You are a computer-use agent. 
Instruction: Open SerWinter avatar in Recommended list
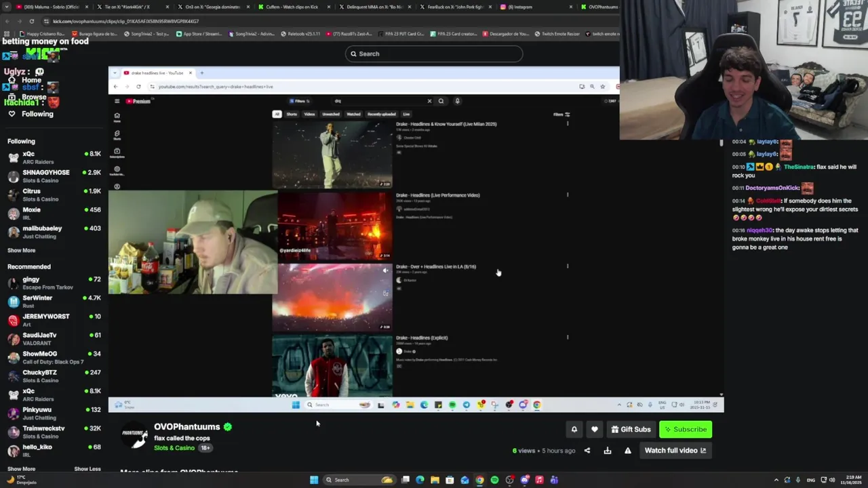(x=14, y=302)
